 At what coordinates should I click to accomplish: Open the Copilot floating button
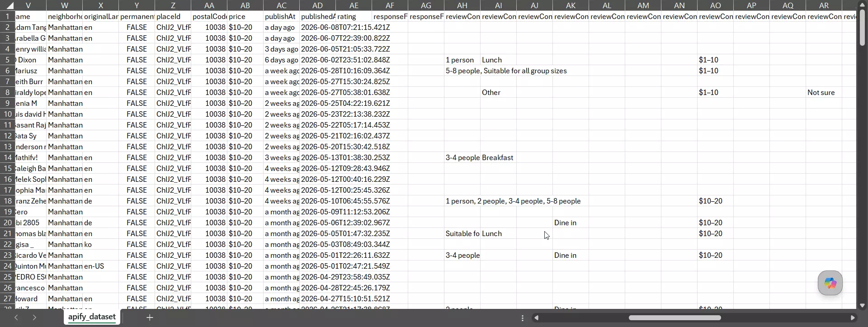830,283
